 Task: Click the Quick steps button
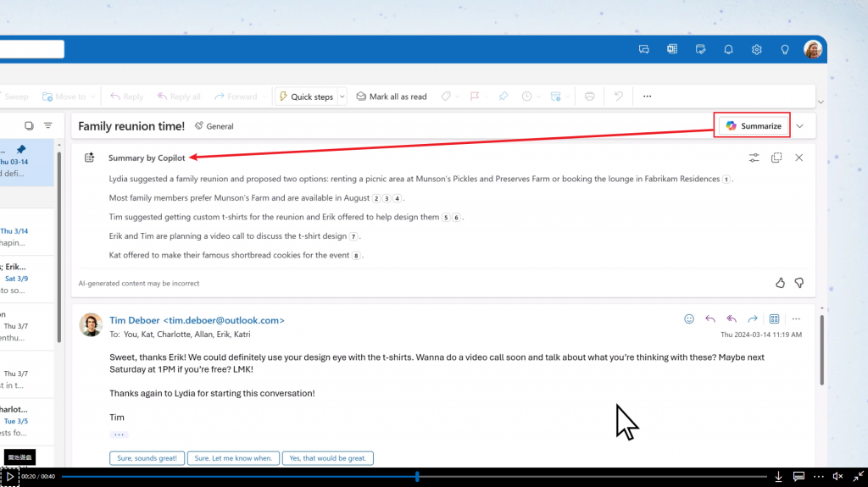coord(306,97)
